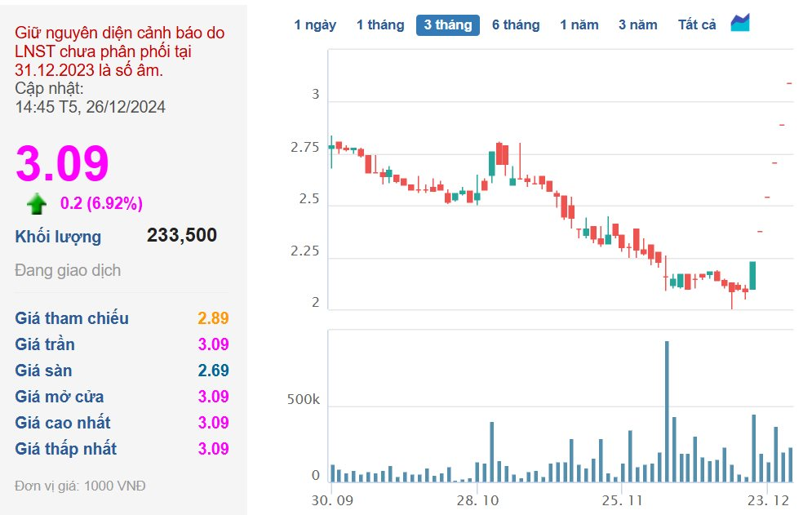Click the update timestamp '14:45 T5, 26/12/2024'
The image size is (812, 515).
(x=90, y=107)
